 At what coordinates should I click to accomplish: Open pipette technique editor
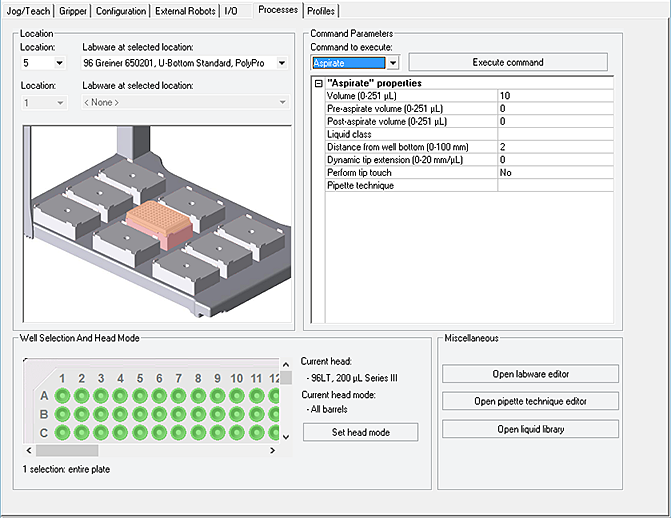(530, 401)
